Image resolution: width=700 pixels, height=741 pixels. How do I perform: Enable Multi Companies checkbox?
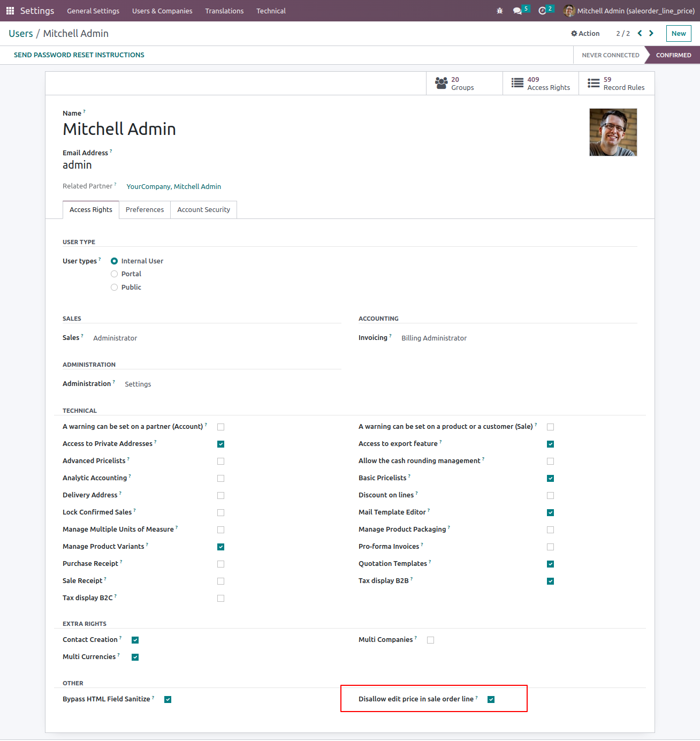point(431,640)
